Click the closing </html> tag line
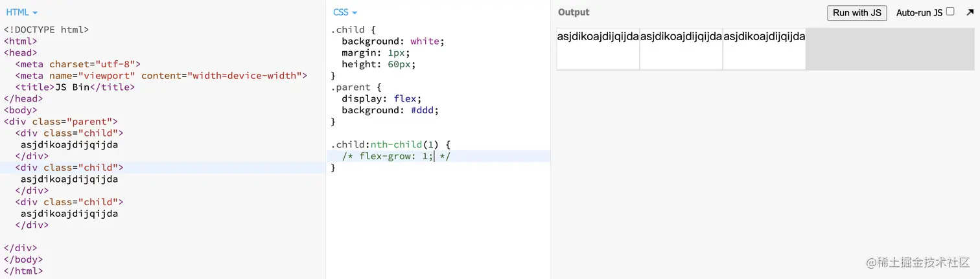This screenshot has width=980, height=279. pyautogui.click(x=23, y=271)
